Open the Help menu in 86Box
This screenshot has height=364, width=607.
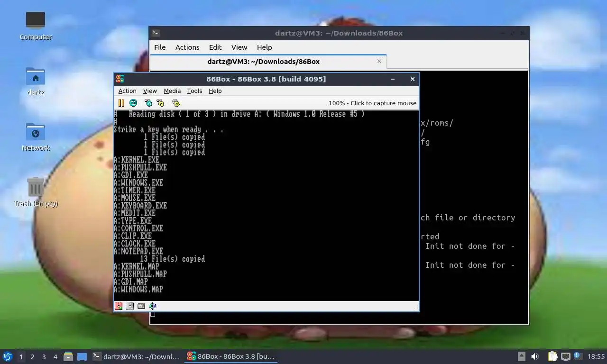pyautogui.click(x=215, y=91)
